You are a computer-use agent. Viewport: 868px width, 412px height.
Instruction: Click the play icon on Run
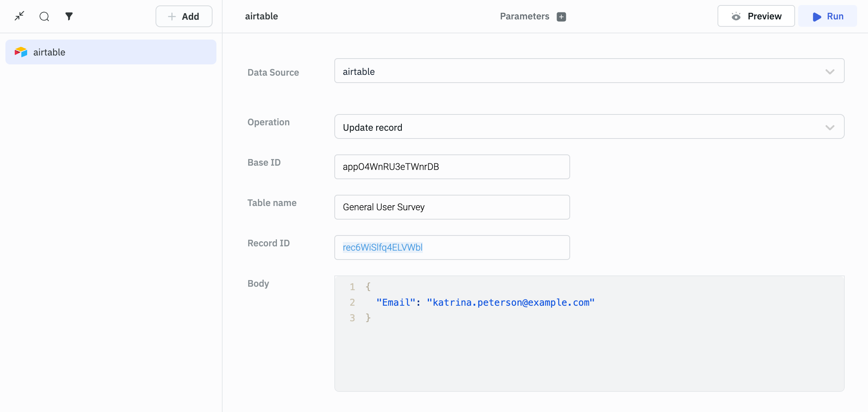pyautogui.click(x=817, y=17)
